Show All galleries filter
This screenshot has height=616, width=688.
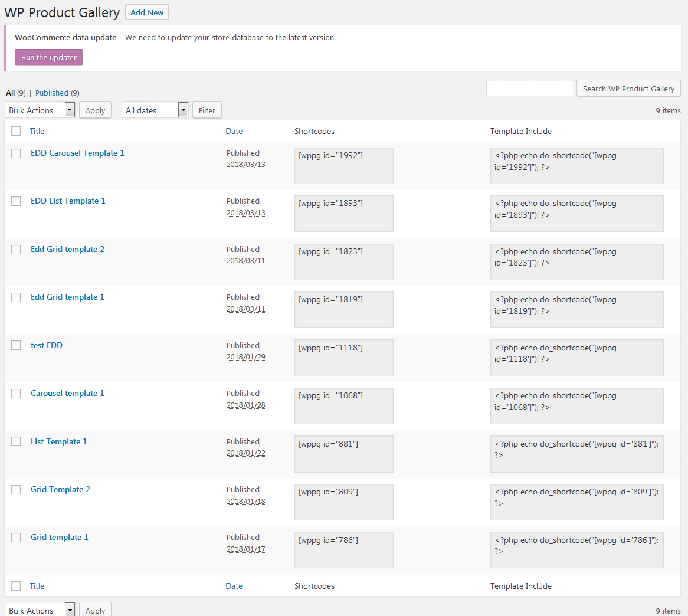(11, 93)
